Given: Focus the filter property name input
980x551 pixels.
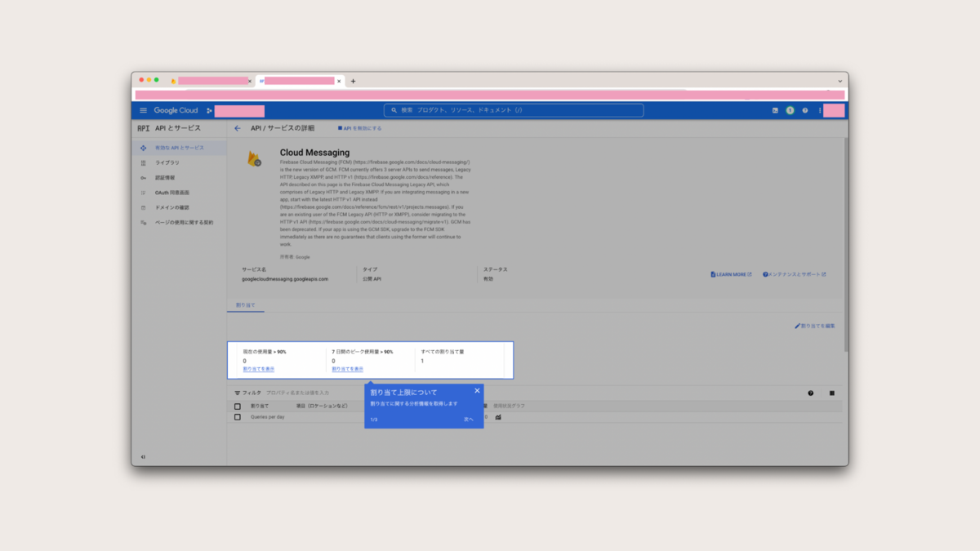Looking at the screenshot, I should pyautogui.click(x=298, y=393).
